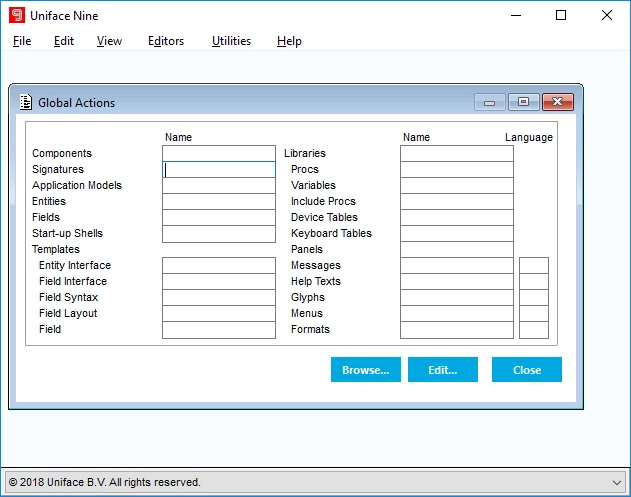The image size is (631, 497).
Task: Focus the Menus name field
Action: [x=457, y=313]
